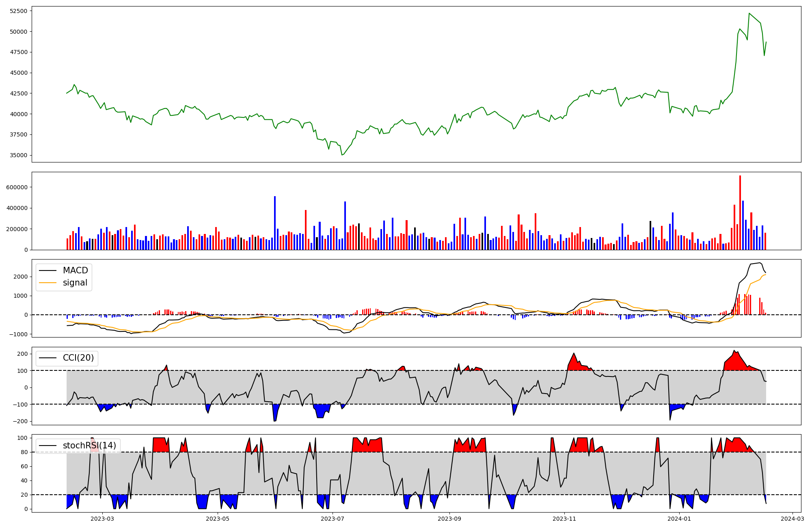812x528 pixels.
Task: Click the 2023-07 x-axis date label
Action: pyautogui.click(x=333, y=519)
